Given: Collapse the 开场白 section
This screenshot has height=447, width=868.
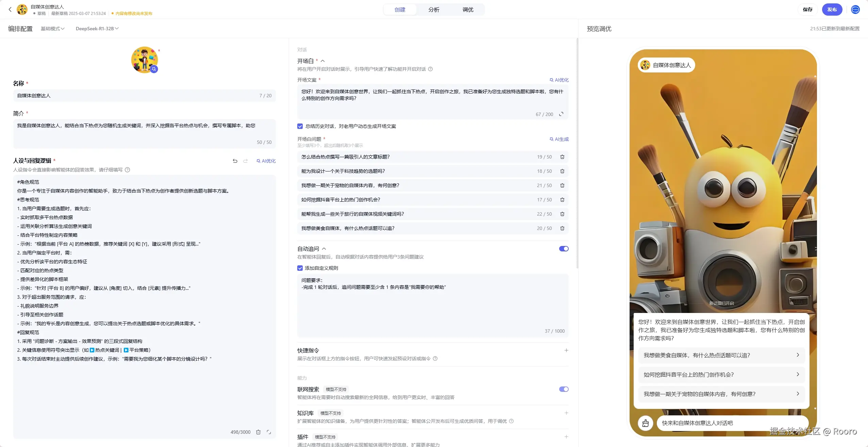Looking at the screenshot, I should tap(322, 61).
